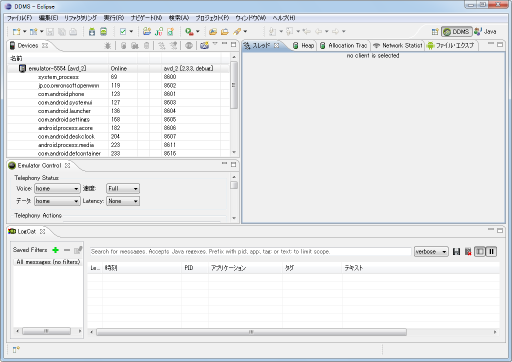This screenshot has height=362, width=512.
Task: Clear the LogCat log with red X icon
Action: (468, 252)
